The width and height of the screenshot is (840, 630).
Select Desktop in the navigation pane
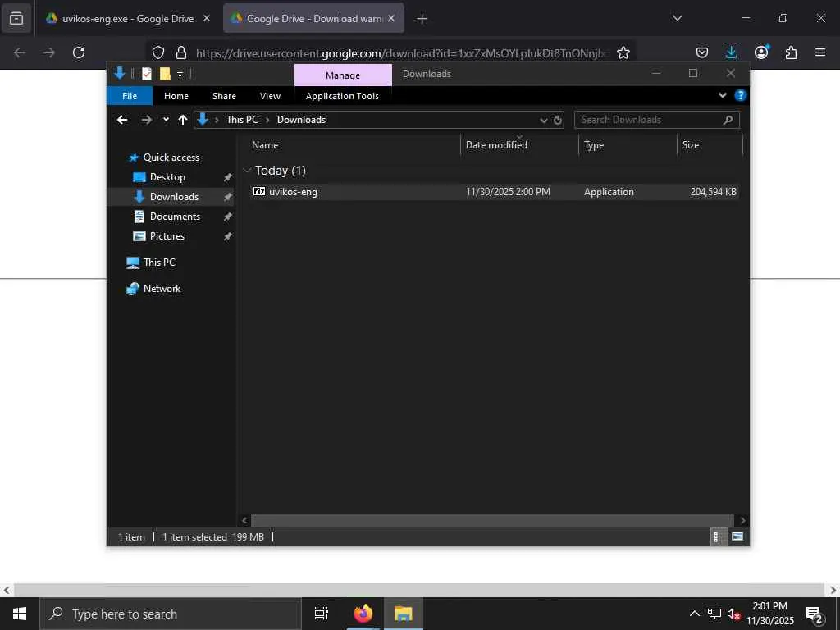pyautogui.click(x=167, y=177)
